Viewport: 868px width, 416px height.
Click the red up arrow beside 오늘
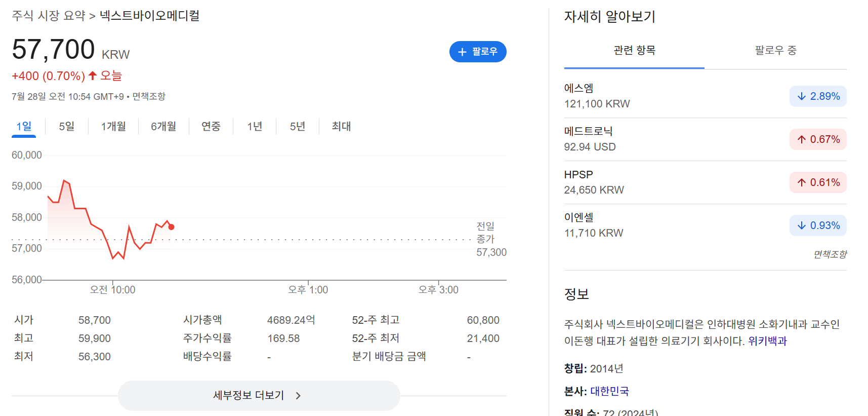[x=93, y=75]
